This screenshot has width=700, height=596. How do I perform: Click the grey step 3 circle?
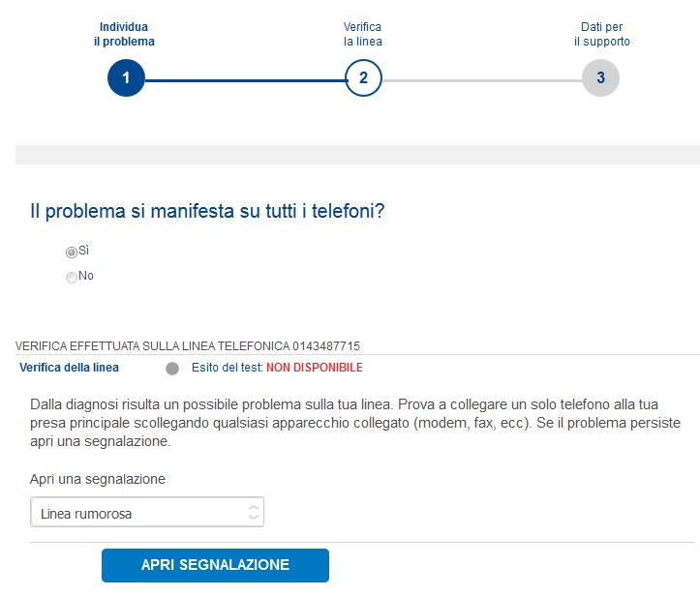click(x=600, y=78)
